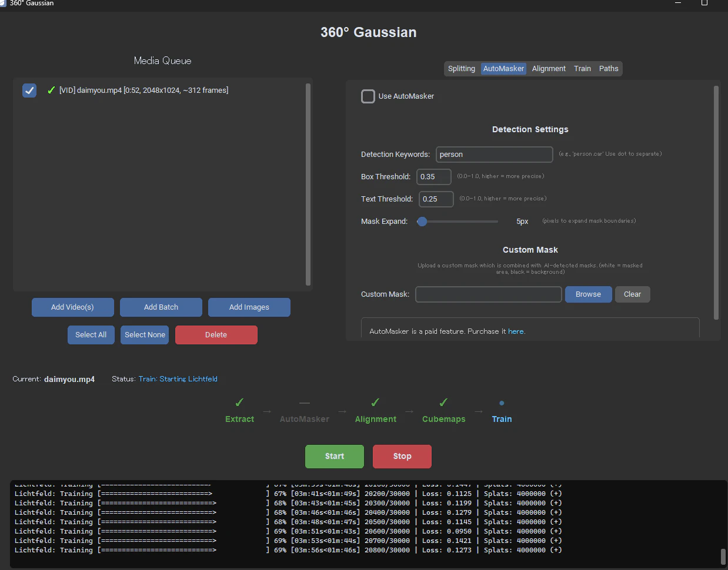Click the log console scrollbar

723,556
